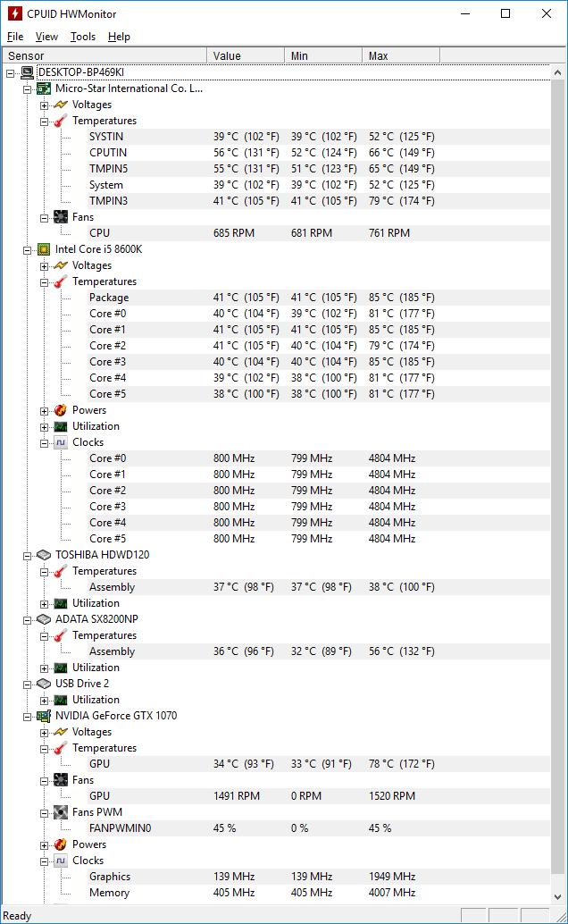
Task: Click the Intel Core i5 8600K chip icon
Action: pos(44,249)
